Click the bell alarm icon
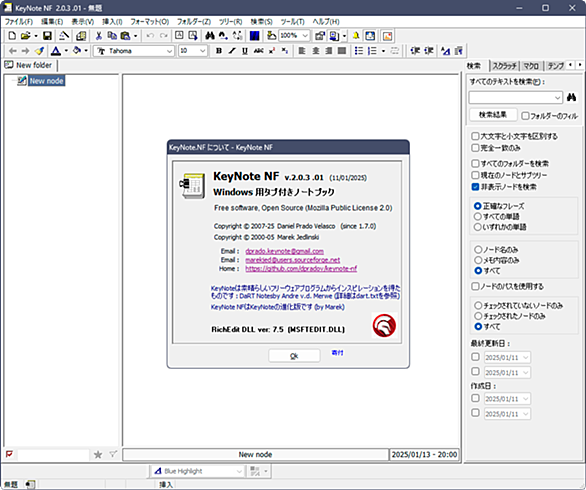 pos(356,36)
